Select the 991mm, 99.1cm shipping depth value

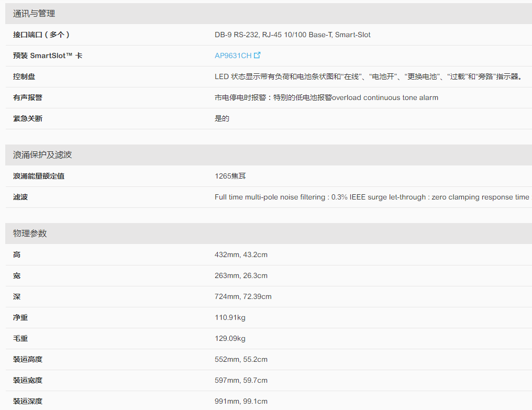[x=241, y=401]
